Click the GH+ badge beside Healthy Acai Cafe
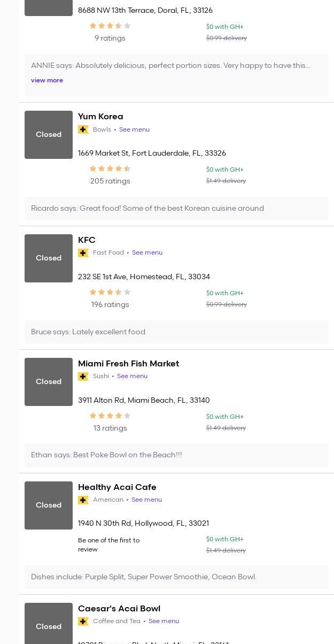This screenshot has width=334, height=644. click(83, 500)
